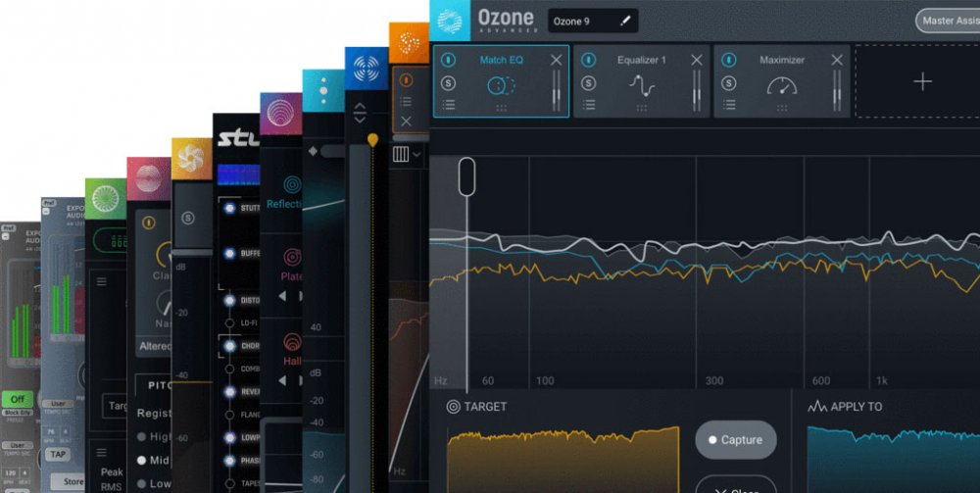Viewport: 980px width, 493px height.
Task: Click the TAP tempo button
Action: pos(58,454)
